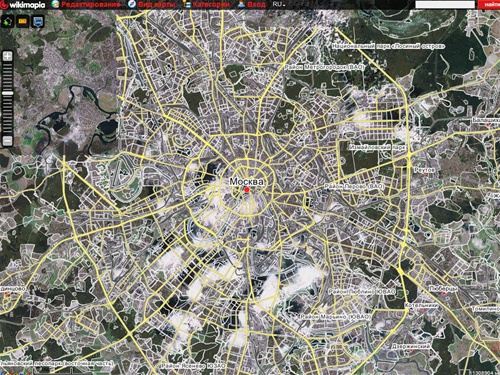Screen dimensions: 500x375
Task: Click the red Люберцы town marker dot
Action: tap(444, 293)
